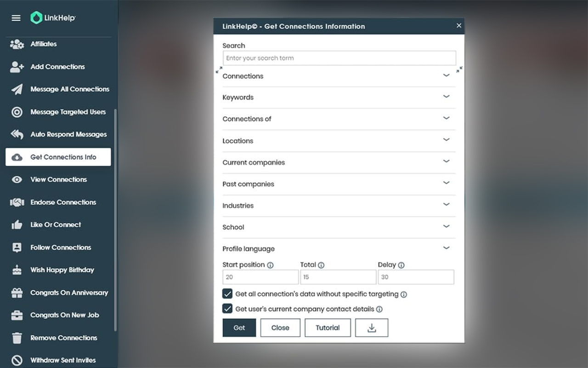Click the Wish Happy Birthday cake icon

coord(17,270)
